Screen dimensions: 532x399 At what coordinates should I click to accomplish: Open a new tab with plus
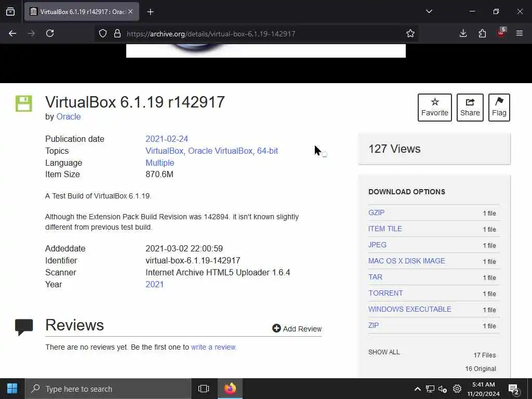150,12
